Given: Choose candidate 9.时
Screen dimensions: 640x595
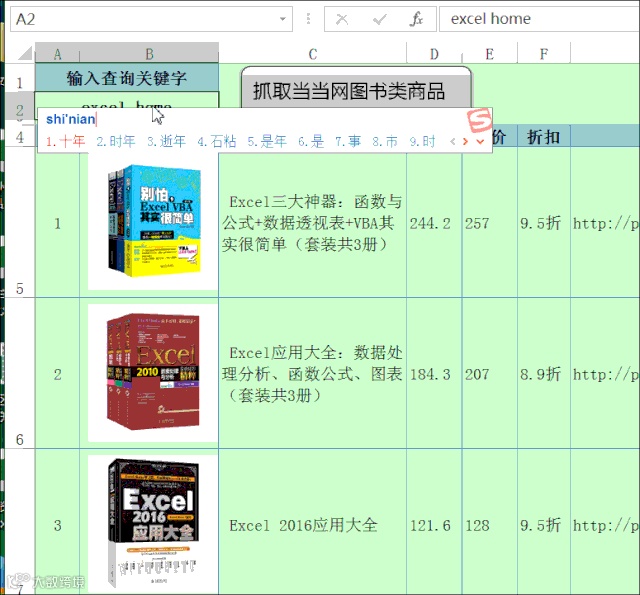Looking at the screenshot, I should pos(422,141).
